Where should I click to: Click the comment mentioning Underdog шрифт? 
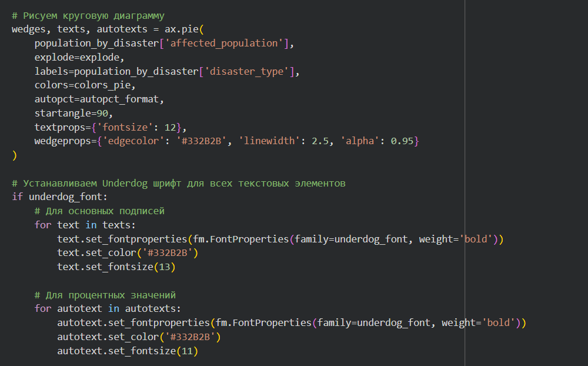click(x=179, y=183)
